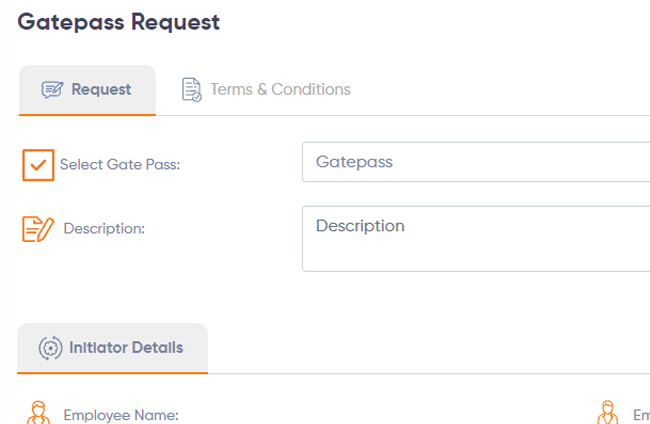650x424 pixels.
Task: Click the Description placeholder text in textarea
Action: coord(360,226)
